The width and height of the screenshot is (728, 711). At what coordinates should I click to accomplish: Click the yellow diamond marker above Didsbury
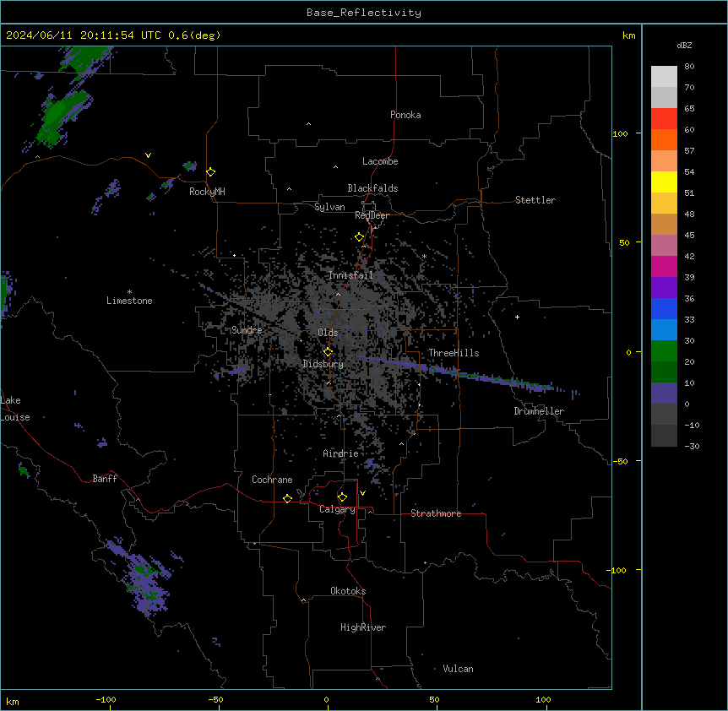(x=328, y=352)
